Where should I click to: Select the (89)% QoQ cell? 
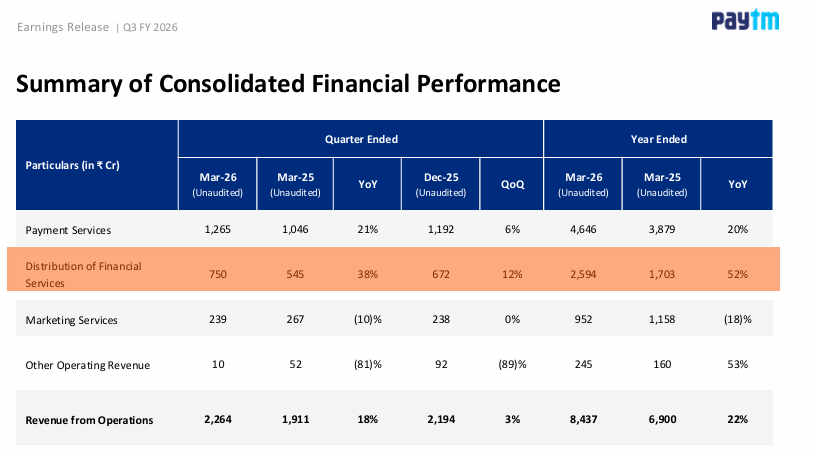512,364
